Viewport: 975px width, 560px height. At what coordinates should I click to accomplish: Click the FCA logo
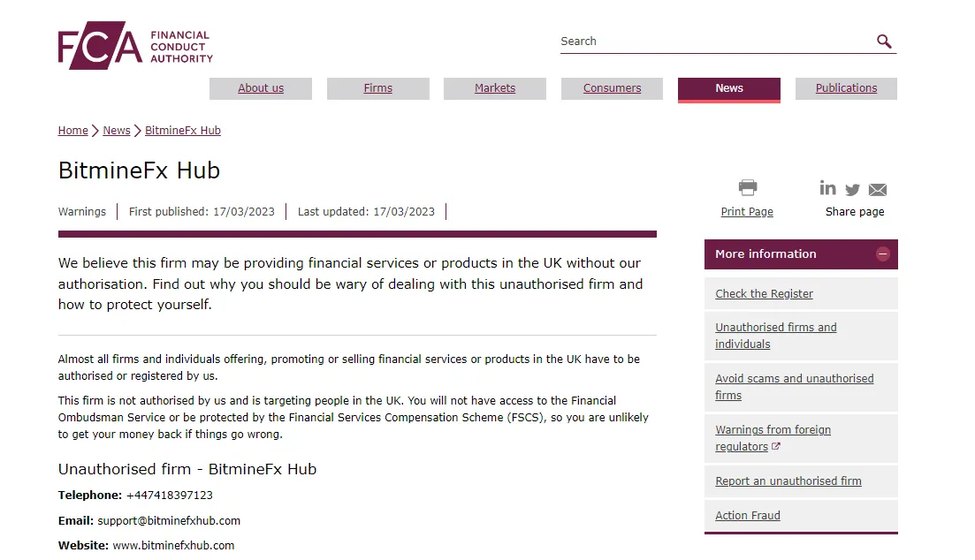135,45
